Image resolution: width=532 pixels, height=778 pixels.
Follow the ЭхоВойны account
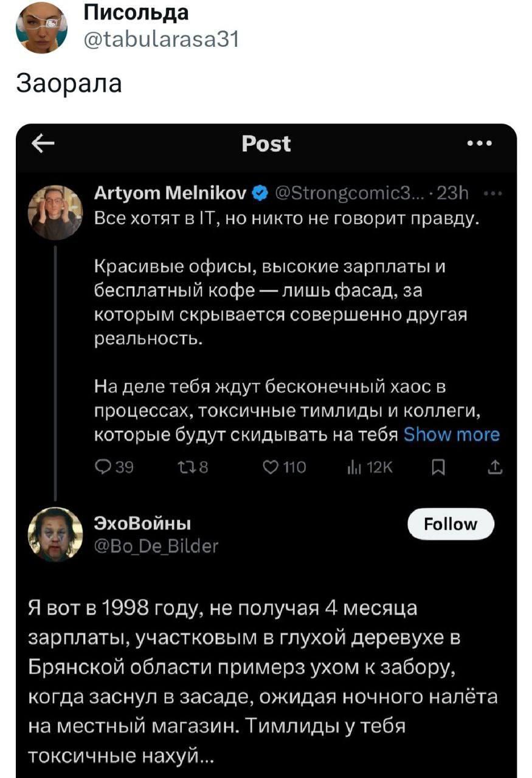451,523
